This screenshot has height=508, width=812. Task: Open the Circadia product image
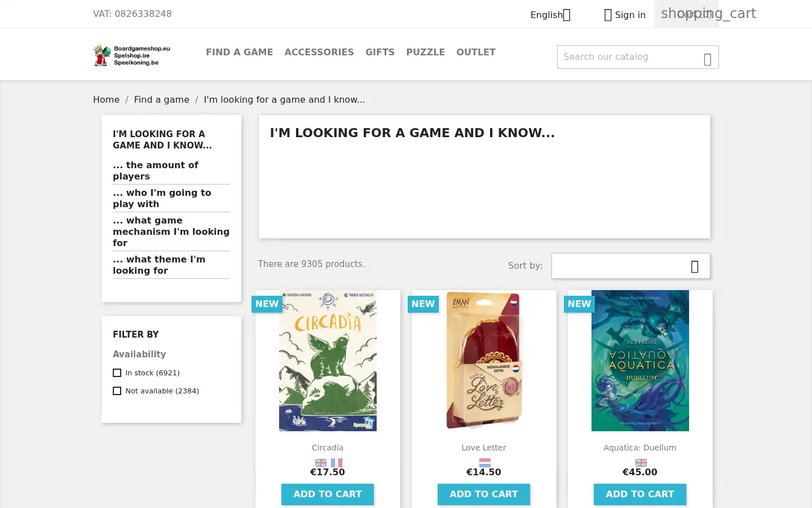point(328,361)
